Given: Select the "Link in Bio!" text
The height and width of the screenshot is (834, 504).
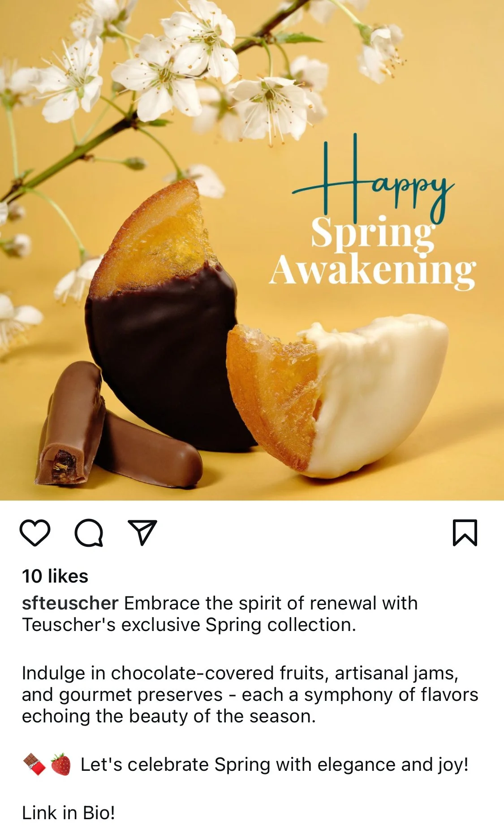Looking at the screenshot, I should point(69,813).
